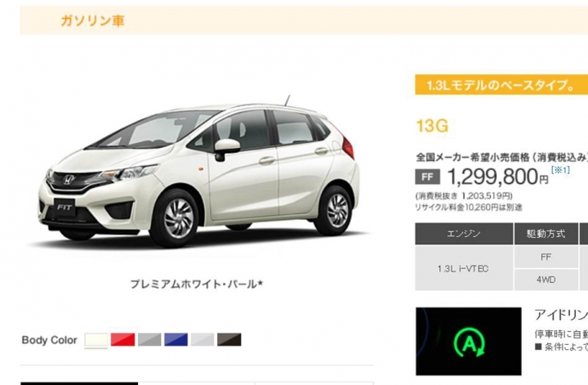The image size is (588, 385).
Task: Click the FF drive badge beside price
Action: (427, 177)
